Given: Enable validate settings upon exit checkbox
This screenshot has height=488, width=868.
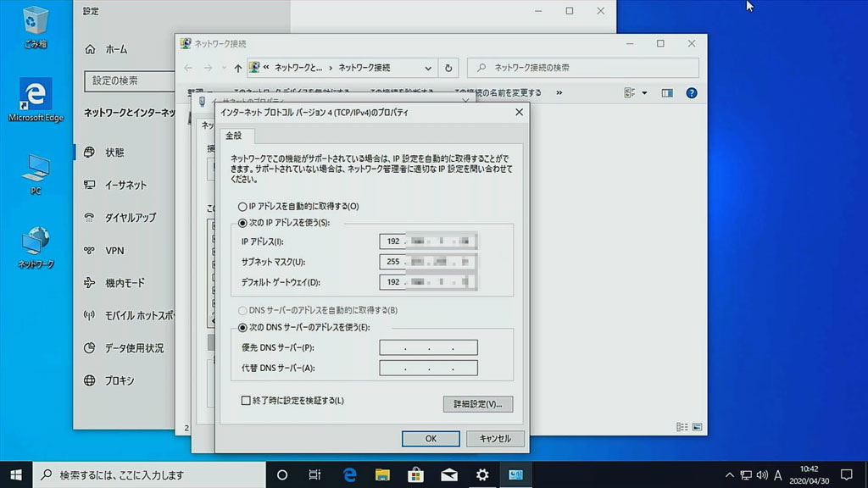Looking at the screenshot, I should 246,401.
